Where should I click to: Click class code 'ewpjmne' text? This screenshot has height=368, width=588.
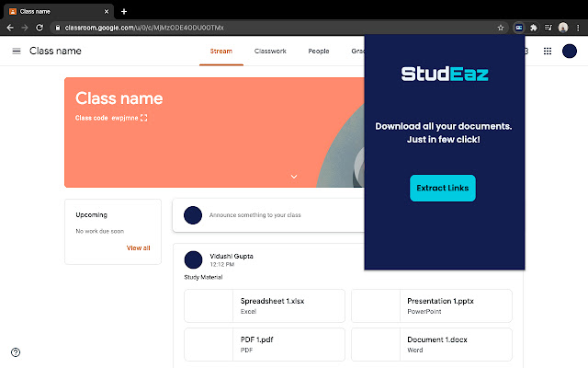pyautogui.click(x=125, y=118)
